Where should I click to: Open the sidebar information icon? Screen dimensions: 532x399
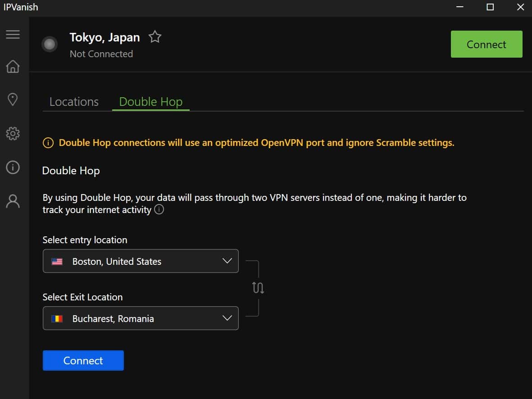click(x=13, y=167)
